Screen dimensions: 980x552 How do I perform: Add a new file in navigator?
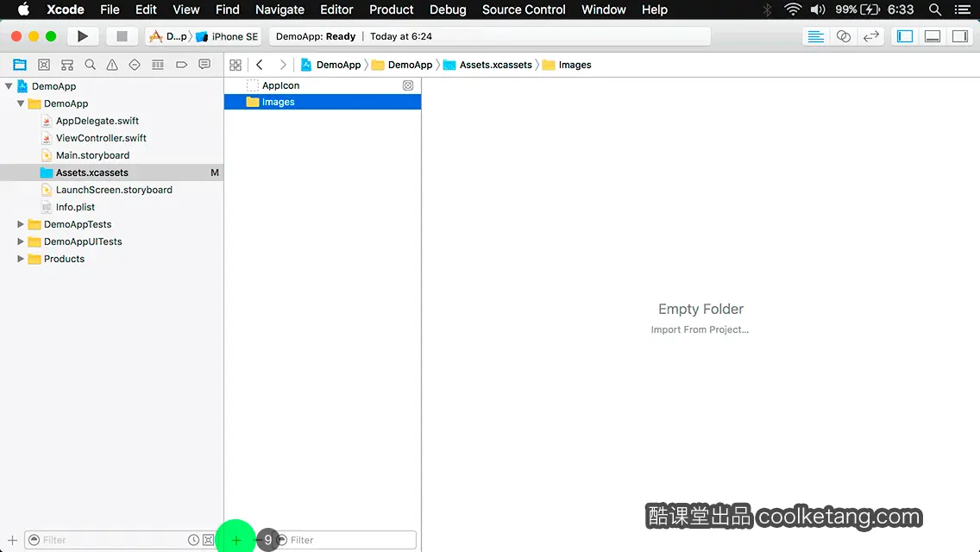tap(12, 540)
